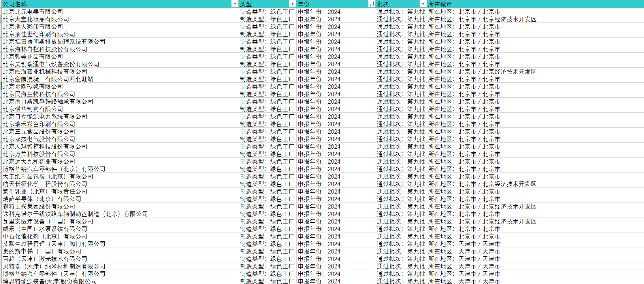Select cell 森特士兴集团股份有限公司

(x=120, y=207)
